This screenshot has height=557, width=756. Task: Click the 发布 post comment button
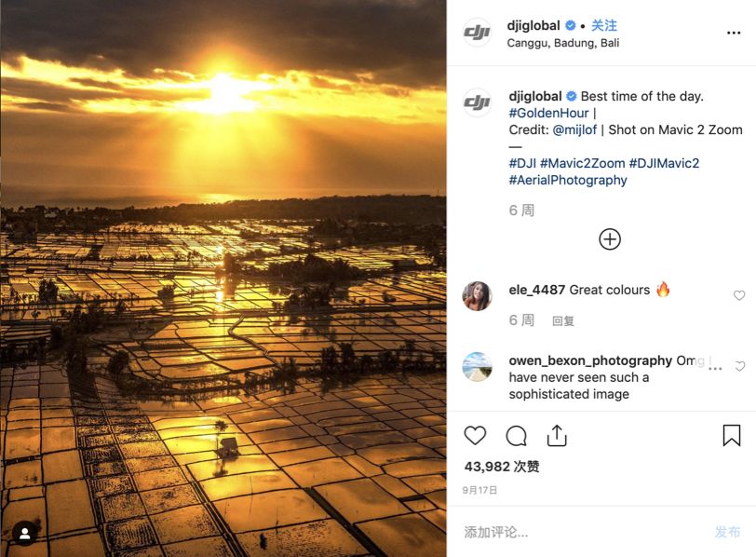pos(727,532)
